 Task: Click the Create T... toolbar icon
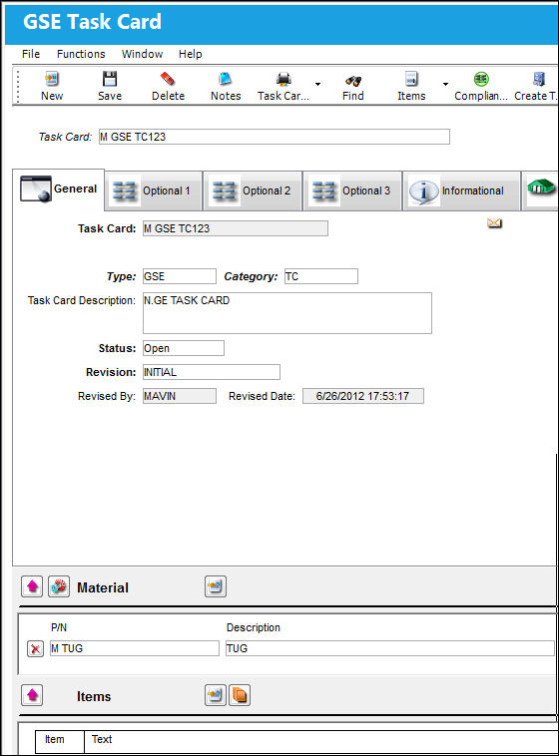[x=539, y=79]
